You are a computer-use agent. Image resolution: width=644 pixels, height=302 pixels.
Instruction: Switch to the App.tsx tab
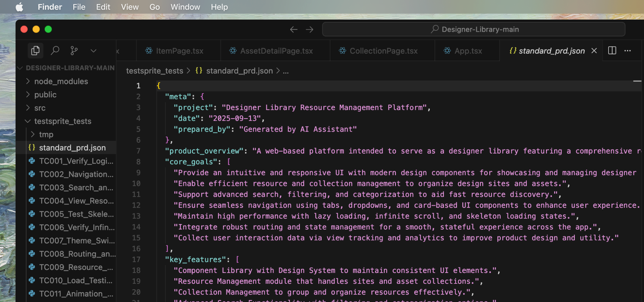[468, 51]
